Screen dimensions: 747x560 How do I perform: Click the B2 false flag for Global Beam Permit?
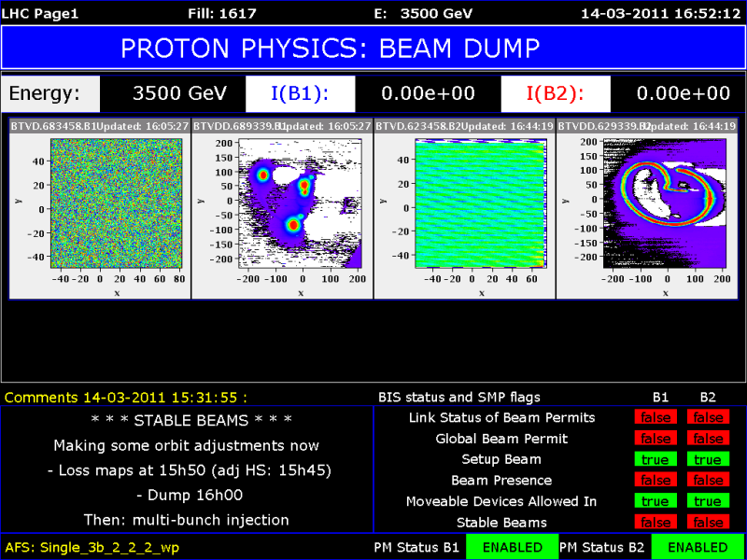pyautogui.click(x=708, y=439)
